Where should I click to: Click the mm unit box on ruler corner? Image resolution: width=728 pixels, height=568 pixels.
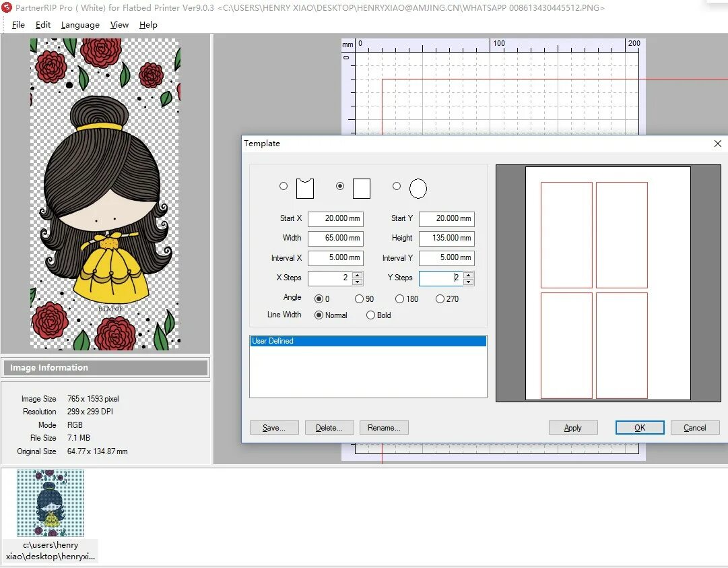tap(348, 44)
